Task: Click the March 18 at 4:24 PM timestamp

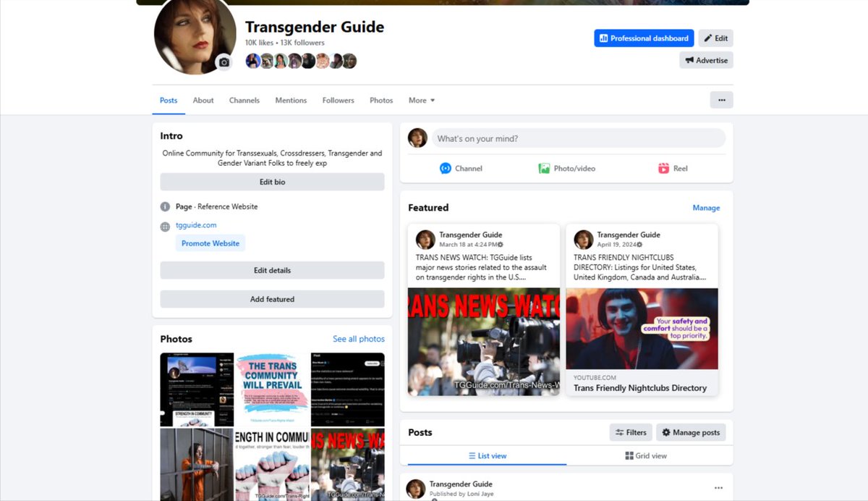Action: pyautogui.click(x=467, y=245)
